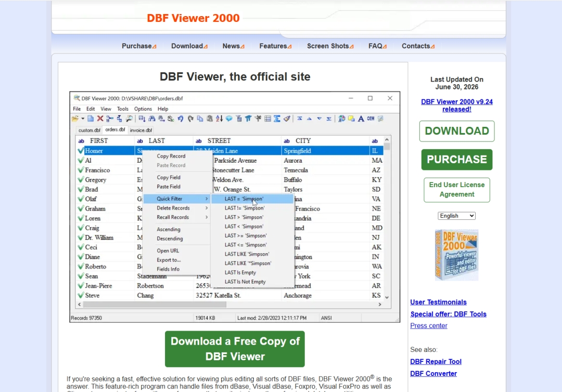Click the table scrollbar down arrow

[x=387, y=297]
